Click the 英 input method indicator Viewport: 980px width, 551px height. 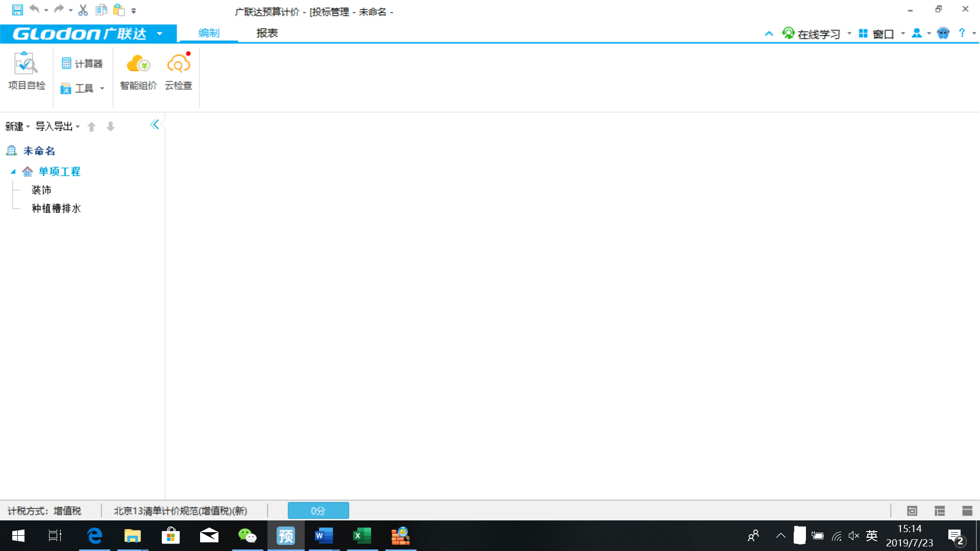click(872, 536)
